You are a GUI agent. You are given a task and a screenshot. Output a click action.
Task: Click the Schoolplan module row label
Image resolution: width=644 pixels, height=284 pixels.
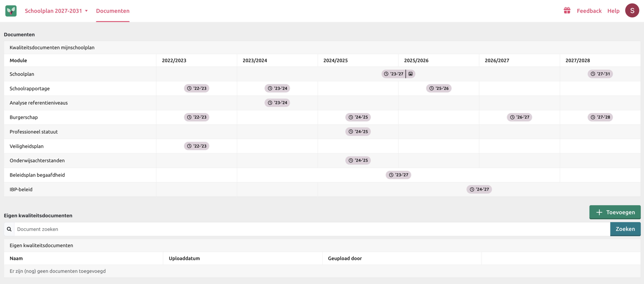tap(22, 74)
